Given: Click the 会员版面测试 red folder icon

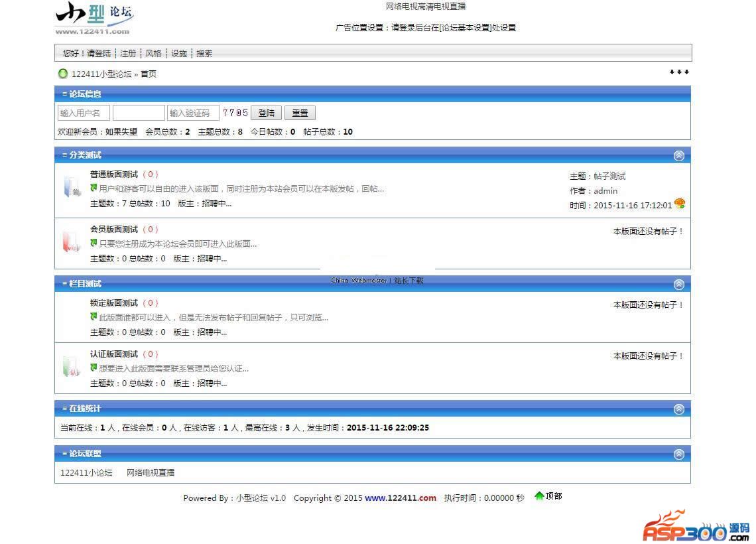Looking at the screenshot, I should click(x=72, y=241).
